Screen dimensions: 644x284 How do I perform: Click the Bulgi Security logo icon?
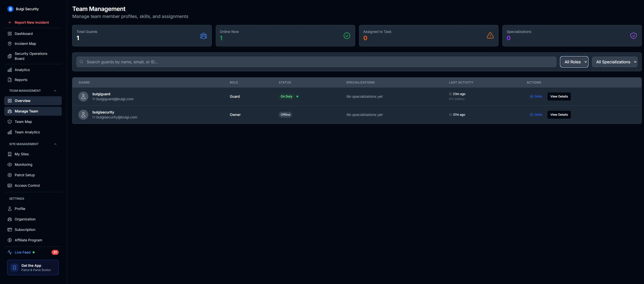point(10,9)
